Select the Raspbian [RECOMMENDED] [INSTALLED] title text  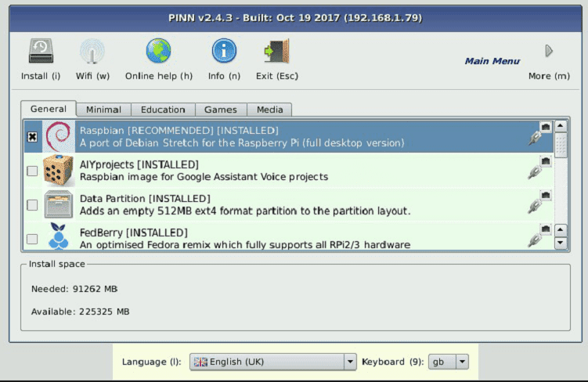(x=179, y=131)
